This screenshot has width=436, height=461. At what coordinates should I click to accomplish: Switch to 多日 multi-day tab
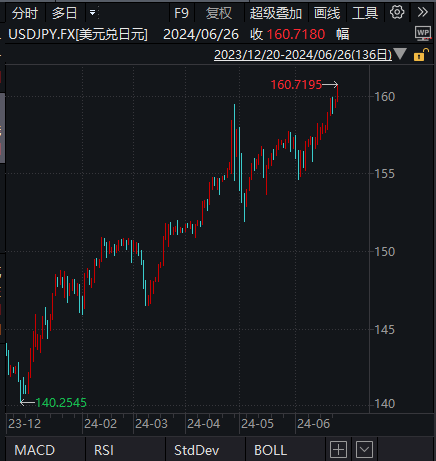click(65, 13)
